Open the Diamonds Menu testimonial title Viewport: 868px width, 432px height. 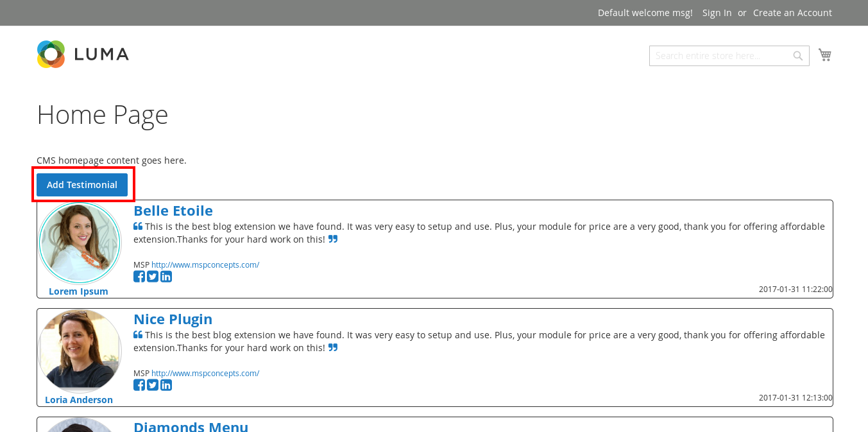coord(191,426)
